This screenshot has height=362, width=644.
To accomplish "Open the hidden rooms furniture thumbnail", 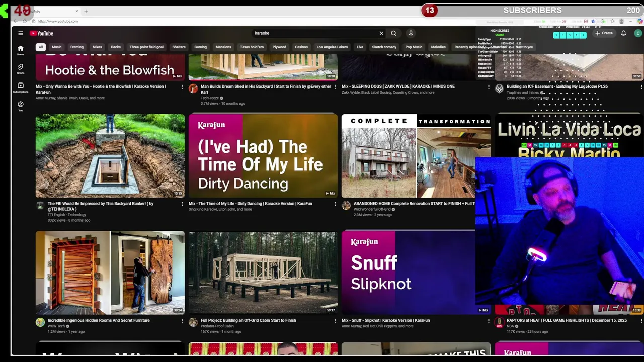I will pyautogui.click(x=110, y=273).
